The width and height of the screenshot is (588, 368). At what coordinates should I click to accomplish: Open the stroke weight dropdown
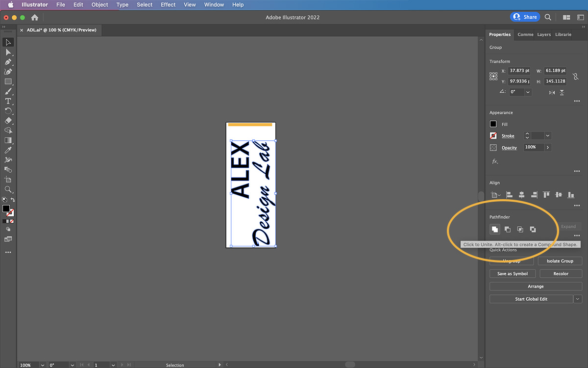click(x=547, y=135)
